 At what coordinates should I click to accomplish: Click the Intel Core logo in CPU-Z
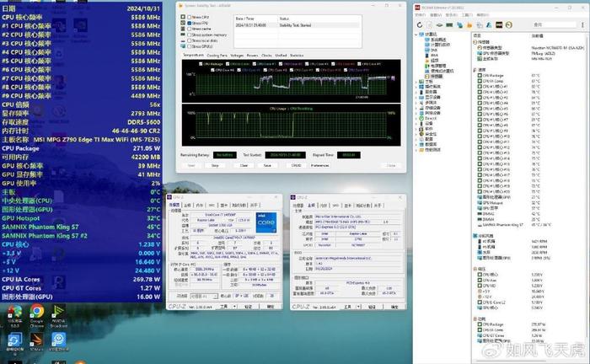266,222
